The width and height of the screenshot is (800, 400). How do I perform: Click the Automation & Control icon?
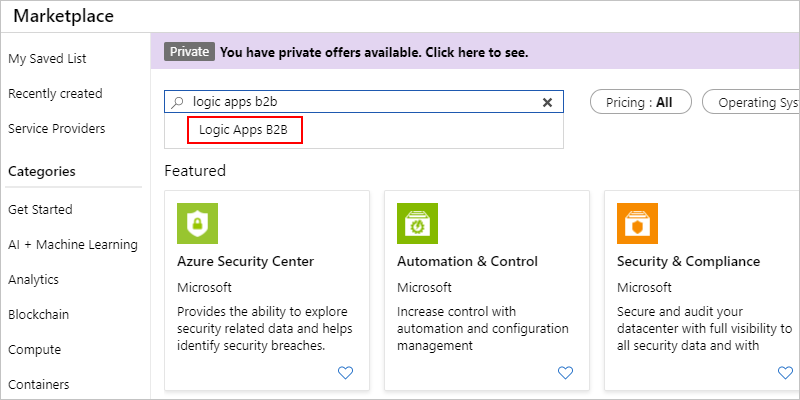pos(417,224)
